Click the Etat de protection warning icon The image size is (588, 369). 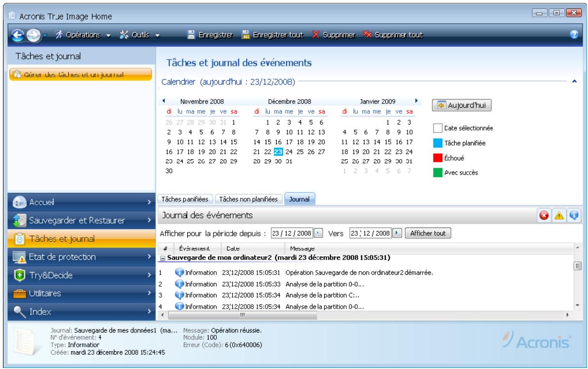coord(19,257)
